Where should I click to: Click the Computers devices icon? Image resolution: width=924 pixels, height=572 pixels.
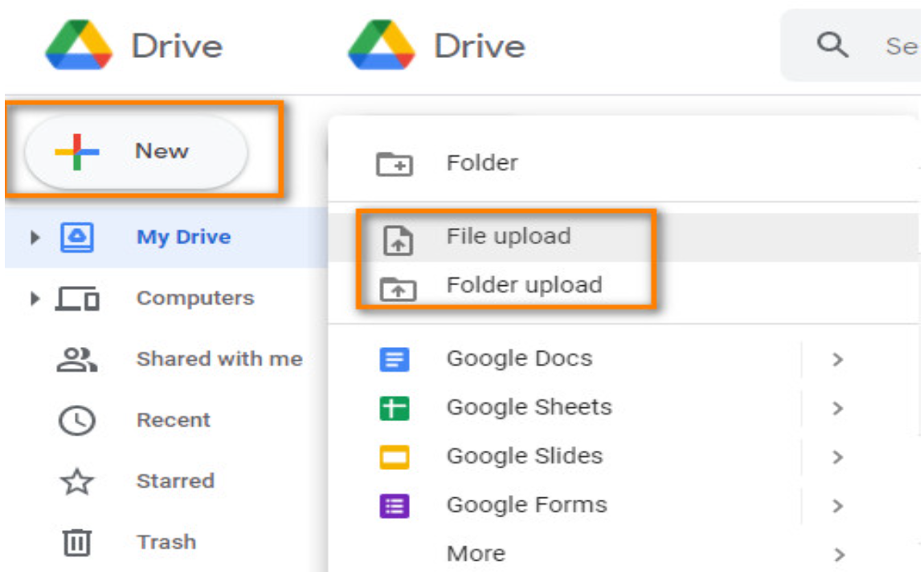[x=77, y=298]
